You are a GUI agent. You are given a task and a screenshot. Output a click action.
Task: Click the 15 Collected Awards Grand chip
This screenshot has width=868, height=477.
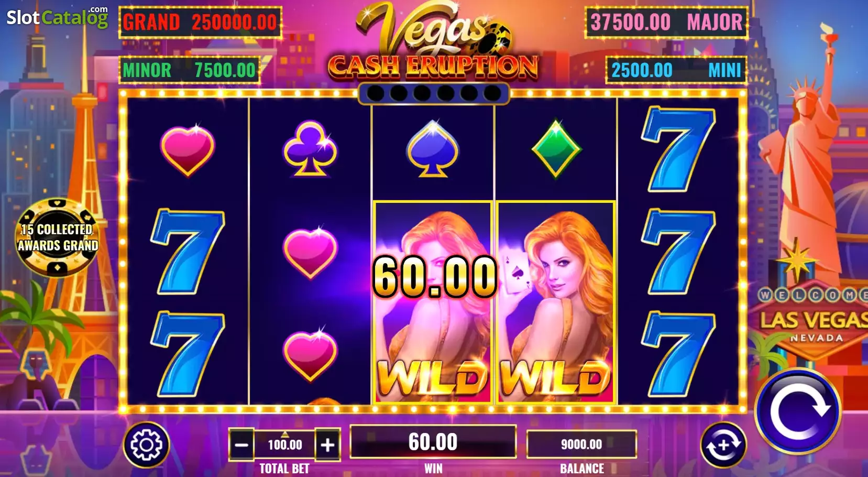click(58, 237)
